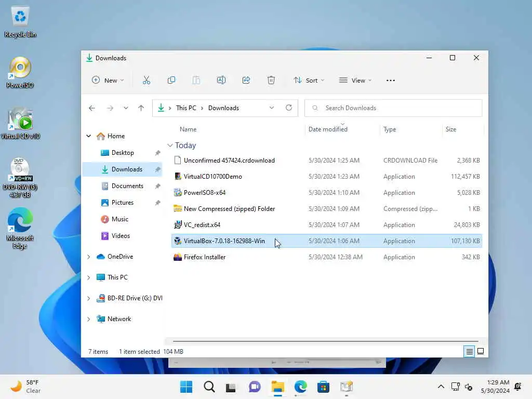Open the clock and date flyout
The height and width of the screenshot is (399, 532).
pos(495,387)
